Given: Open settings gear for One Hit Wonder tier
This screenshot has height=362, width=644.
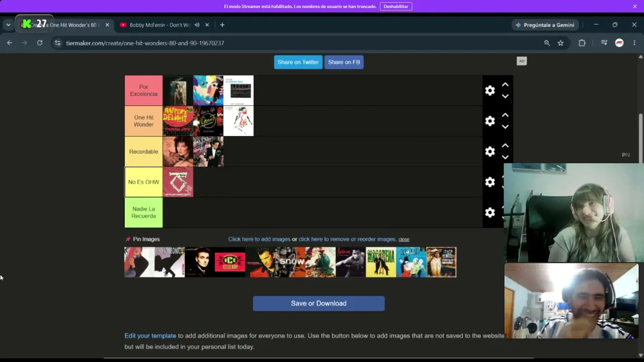Looking at the screenshot, I should click(x=490, y=121).
